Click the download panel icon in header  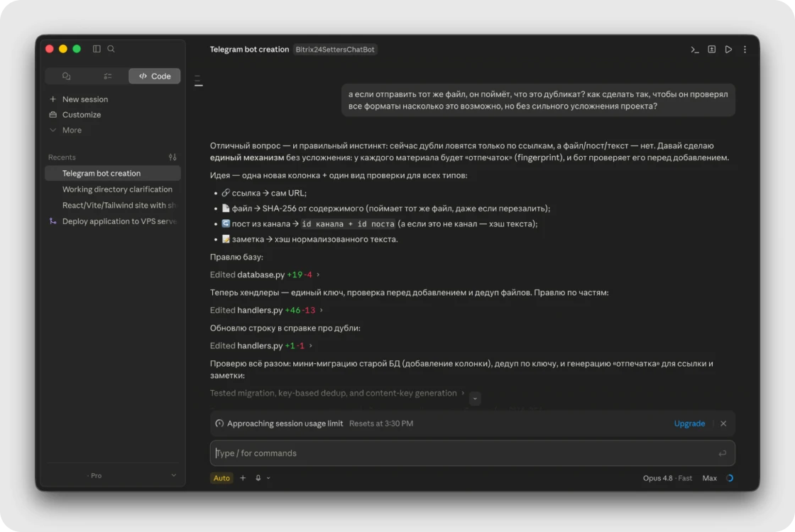pos(712,49)
